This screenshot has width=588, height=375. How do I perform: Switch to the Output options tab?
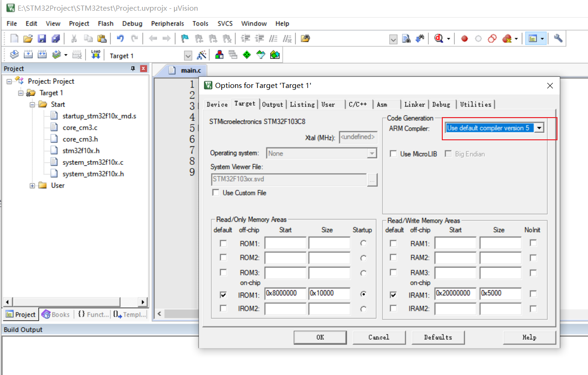[x=272, y=104]
